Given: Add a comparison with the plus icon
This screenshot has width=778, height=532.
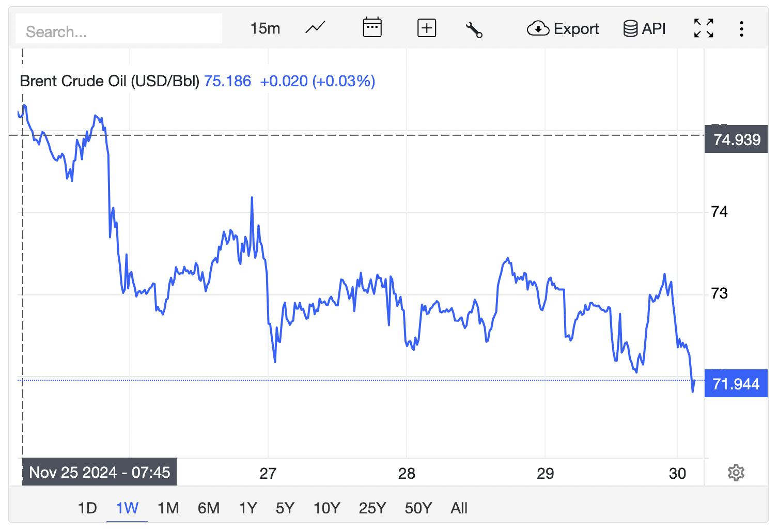Looking at the screenshot, I should click(427, 28).
